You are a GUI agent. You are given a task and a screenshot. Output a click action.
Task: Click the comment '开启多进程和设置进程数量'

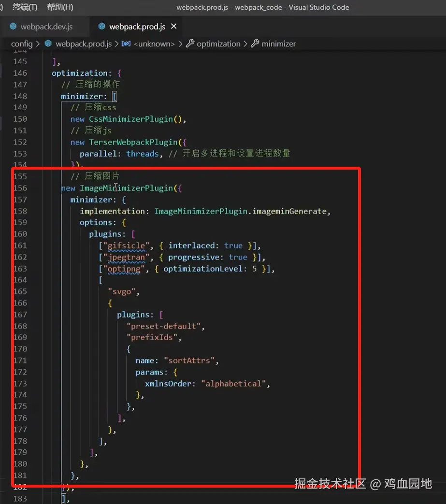click(x=236, y=153)
